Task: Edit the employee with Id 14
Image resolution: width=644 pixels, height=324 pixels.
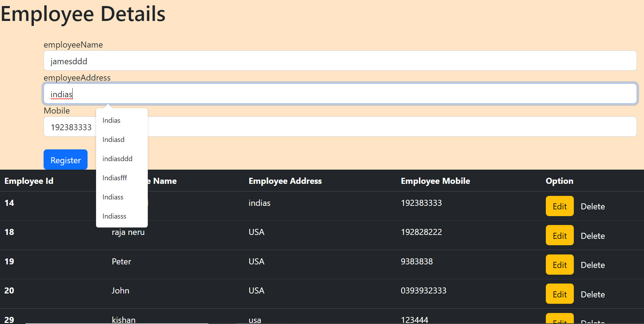Action: (x=560, y=206)
